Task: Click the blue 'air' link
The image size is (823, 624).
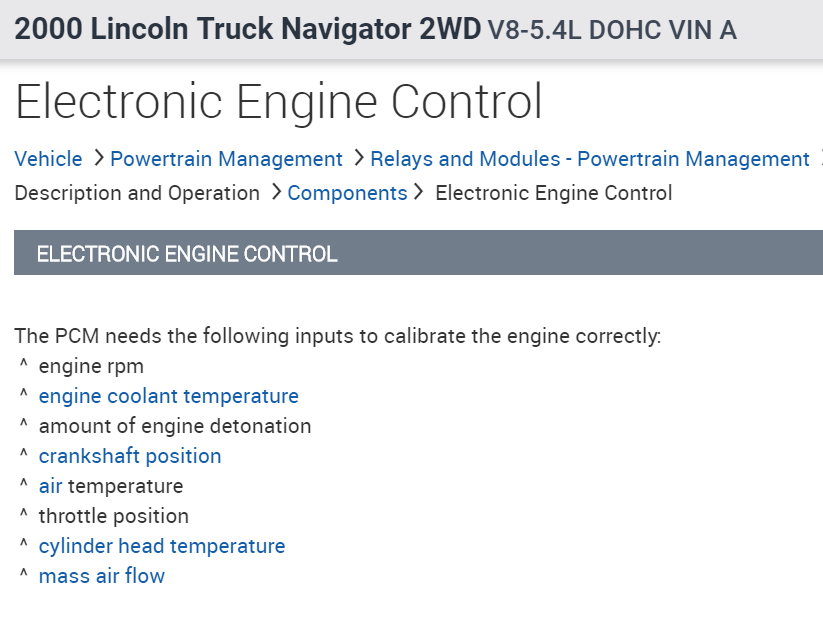Action: (x=50, y=486)
